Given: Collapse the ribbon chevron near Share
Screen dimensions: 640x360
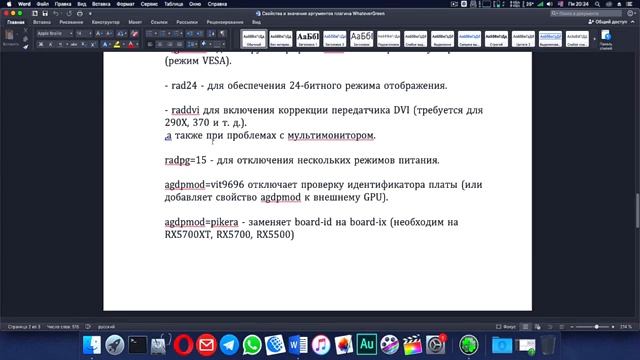Looking at the screenshot, I should [633, 22].
